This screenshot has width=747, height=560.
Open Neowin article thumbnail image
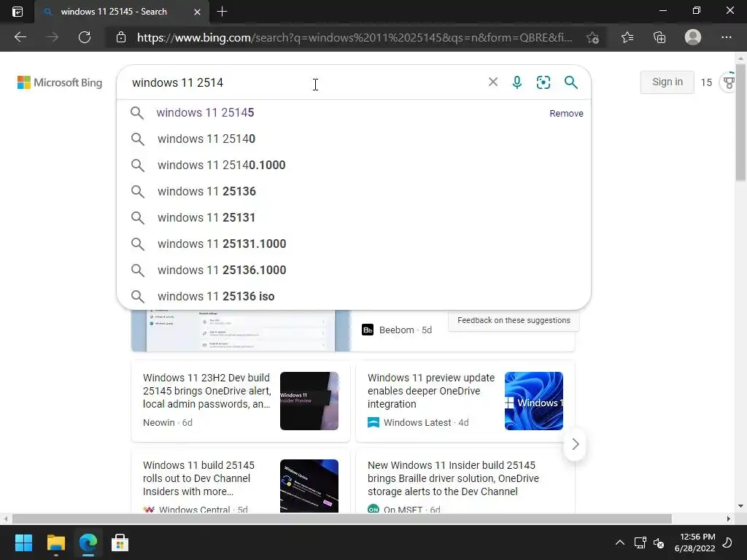tap(309, 401)
